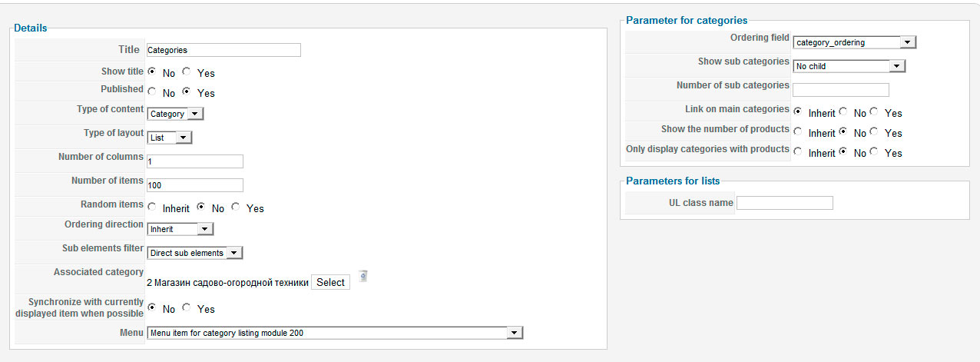Click the UL class name input field
Image resolution: width=980 pixels, height=362 pixels.
click(x=785, y=203)
